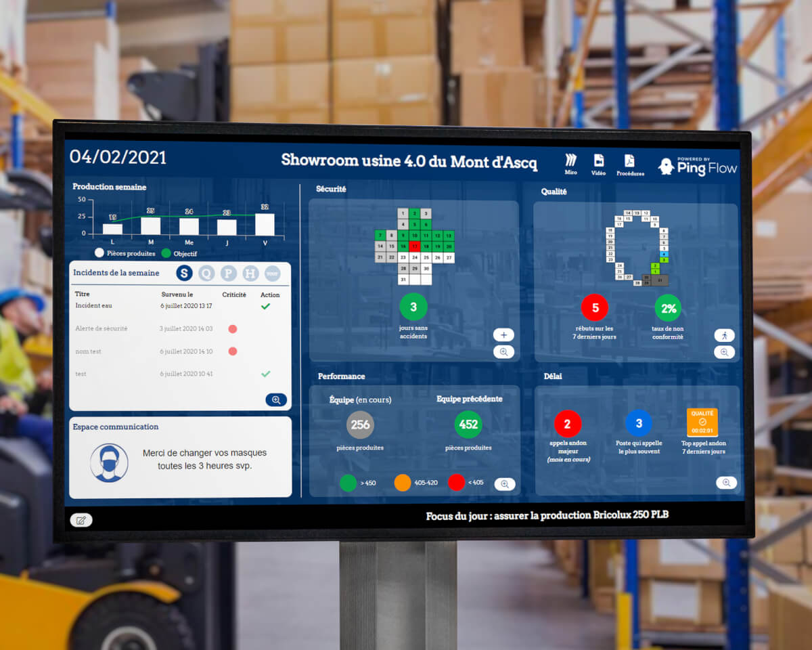Click the edit pencil icon at bottom left

click(x=81, y=520)
